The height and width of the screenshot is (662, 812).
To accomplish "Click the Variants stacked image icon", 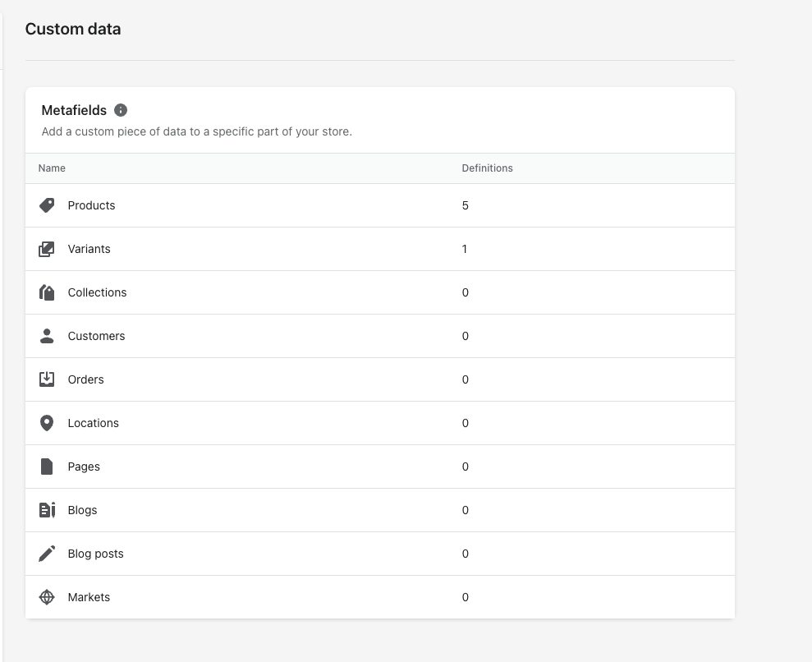I will (47, 249).
